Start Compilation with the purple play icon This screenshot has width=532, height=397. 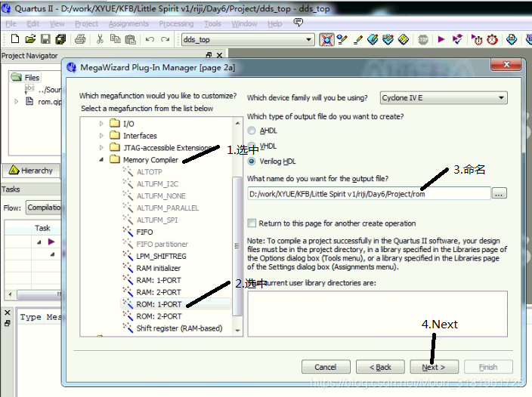pos(441,40)
